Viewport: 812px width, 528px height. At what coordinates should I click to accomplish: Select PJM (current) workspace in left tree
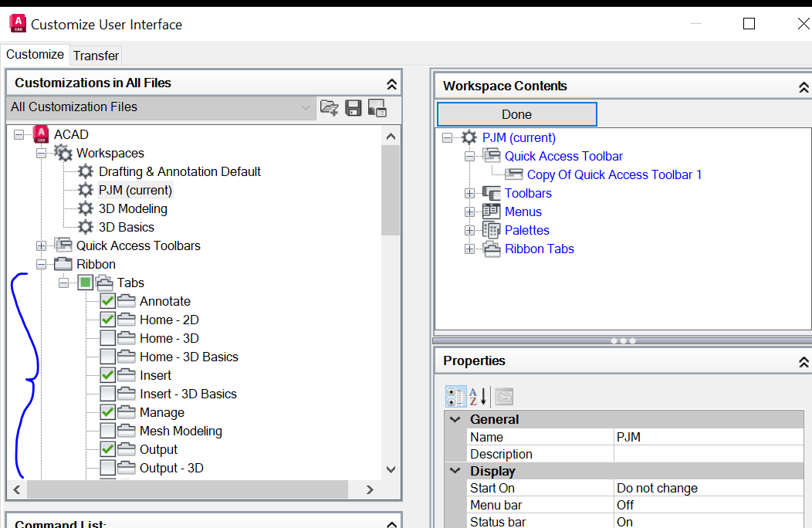point(135,190)
